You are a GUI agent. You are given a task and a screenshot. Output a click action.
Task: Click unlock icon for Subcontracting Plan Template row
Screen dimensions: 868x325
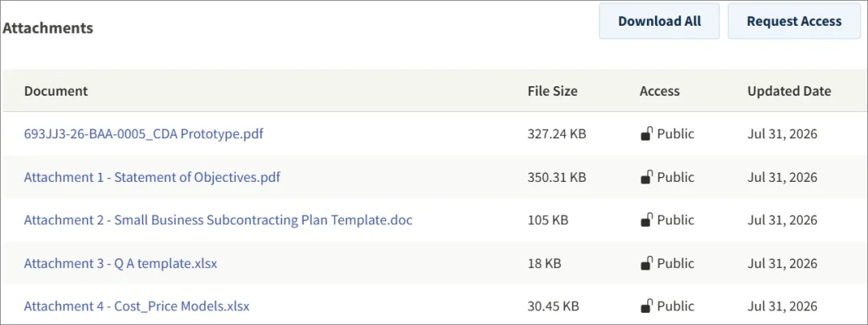click(x=646, y=220)
